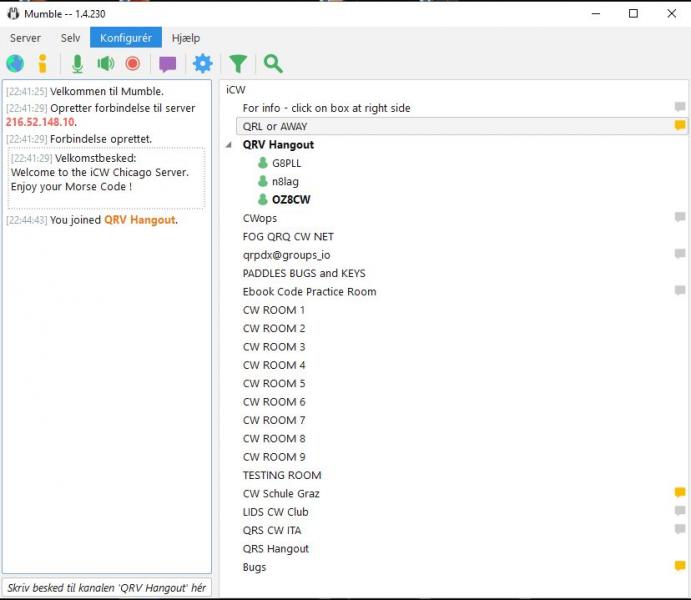Open comment icon for LIDS CW Club
Screen dimensions: 691x600
680,511
